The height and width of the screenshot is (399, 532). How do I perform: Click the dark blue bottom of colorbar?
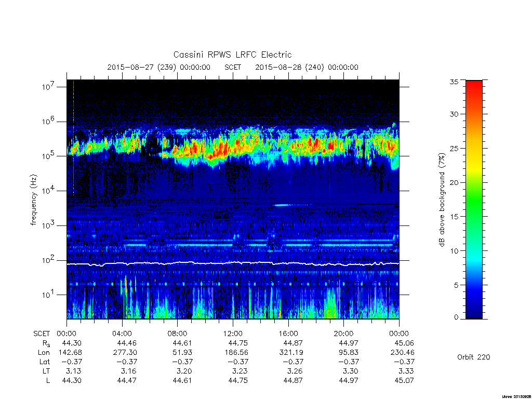coord(474,311)
